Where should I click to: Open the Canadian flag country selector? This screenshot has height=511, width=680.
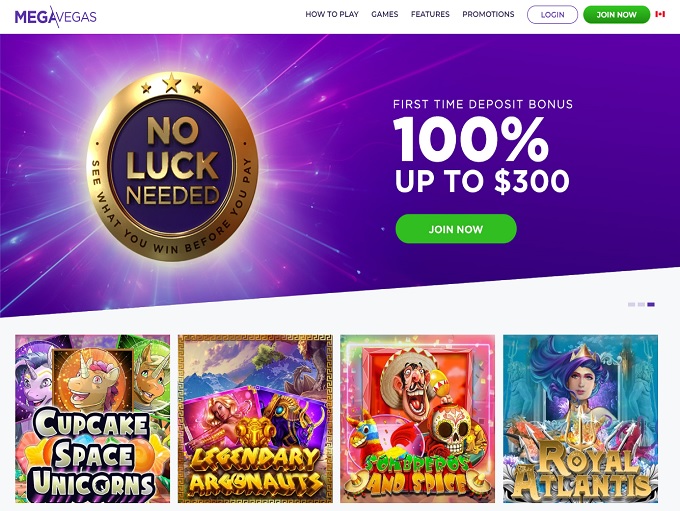click(x=660, y=15)
